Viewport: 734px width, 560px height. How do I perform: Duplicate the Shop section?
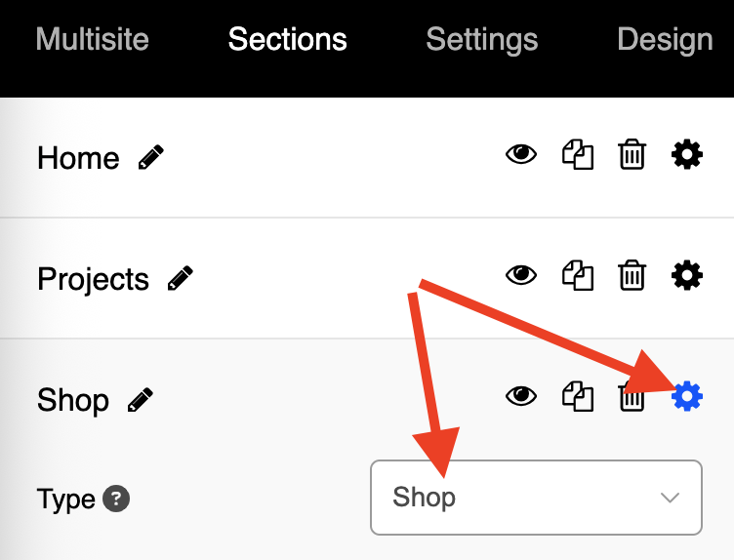pyautogui.click(x=578, y=396)
